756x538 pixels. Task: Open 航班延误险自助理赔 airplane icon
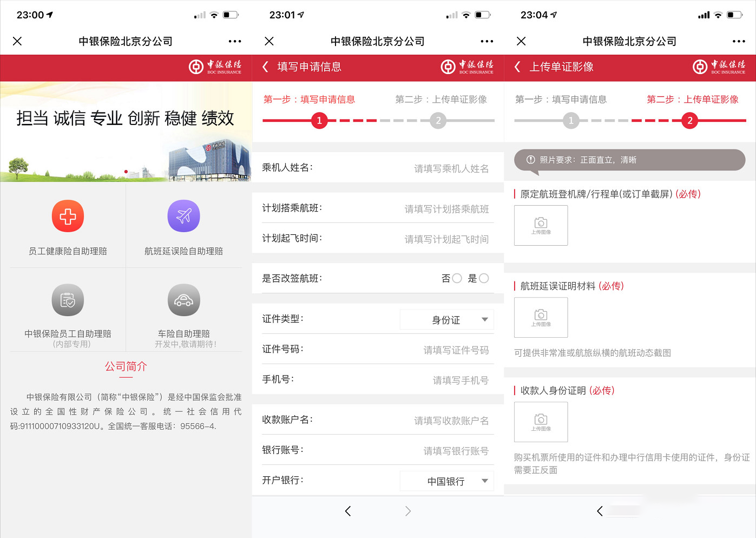[x=183, y=216]
